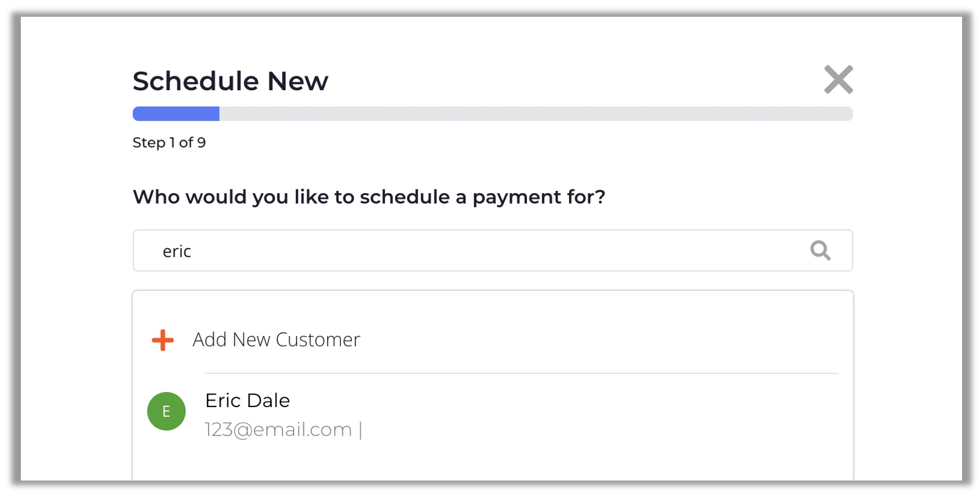980x495 pixels.
Task: Focus the customer search field
Action: (493, 250)
